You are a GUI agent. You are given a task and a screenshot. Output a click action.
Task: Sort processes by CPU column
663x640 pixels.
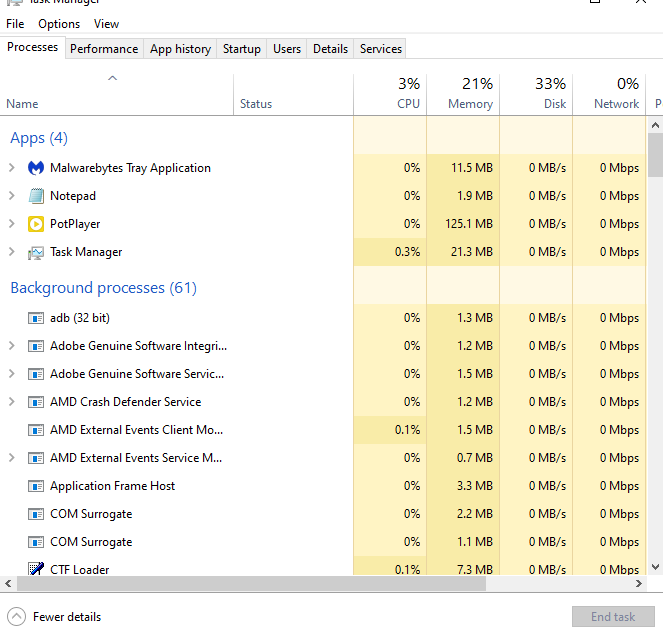click(390, 94)
